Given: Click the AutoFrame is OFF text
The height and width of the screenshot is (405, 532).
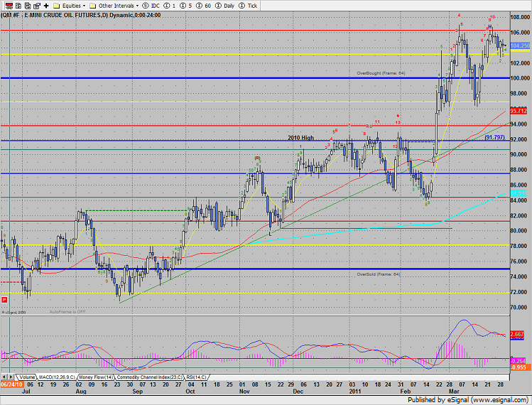Looking at the screenshot, I should click(x=67, y=312).
